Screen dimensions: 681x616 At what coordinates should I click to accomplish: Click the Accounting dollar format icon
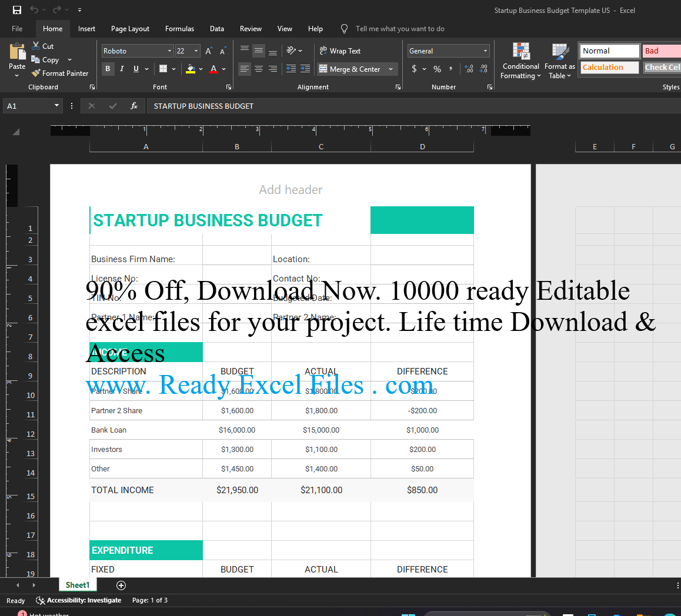(x=415, y=69)
